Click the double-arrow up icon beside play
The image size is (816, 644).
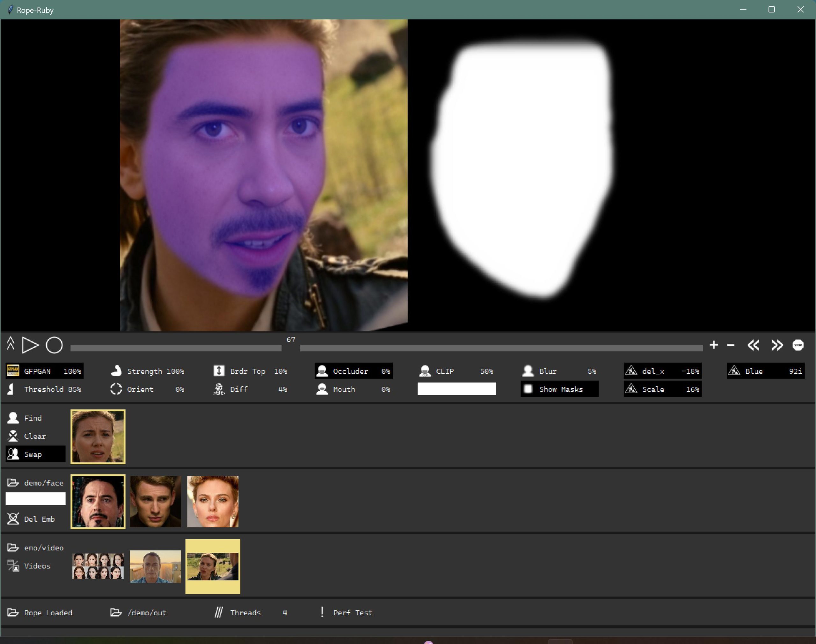pos(11,344)
